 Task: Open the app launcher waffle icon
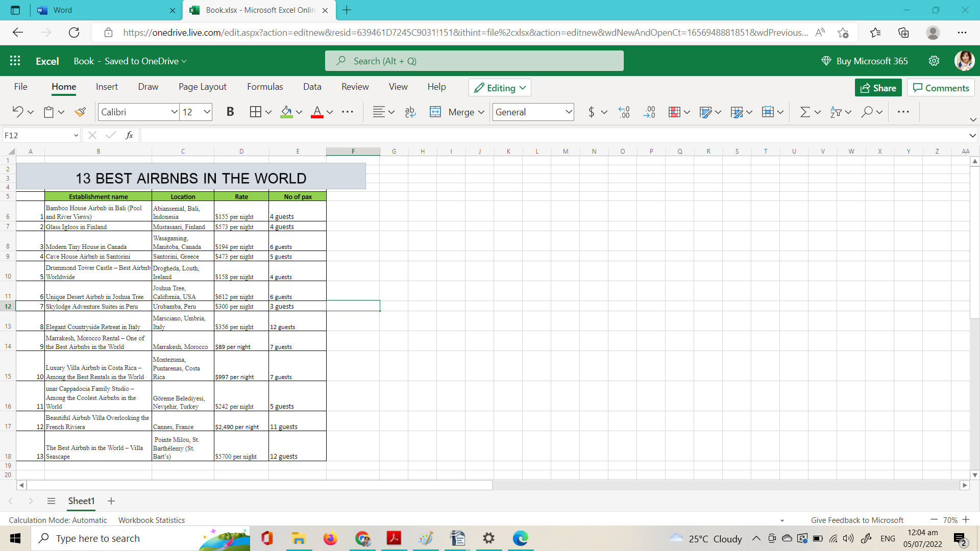[15, 61]
